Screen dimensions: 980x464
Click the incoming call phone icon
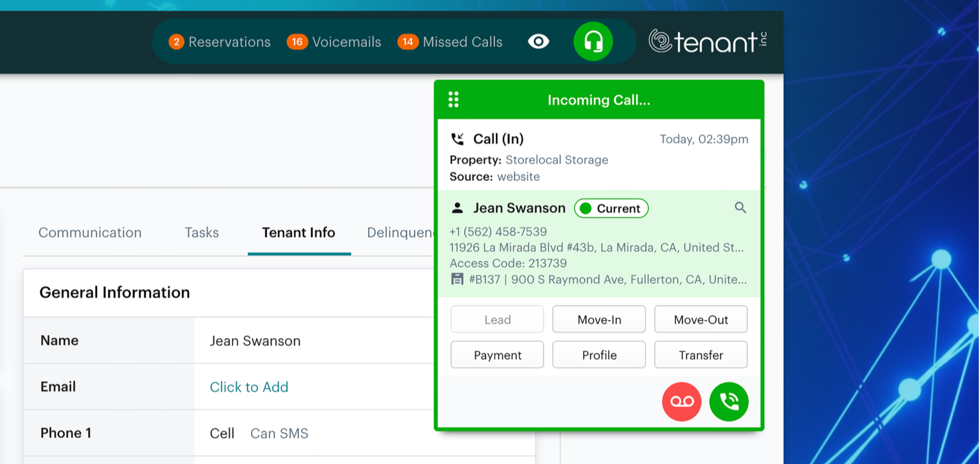pyautogui.click(x=457, y=139)
